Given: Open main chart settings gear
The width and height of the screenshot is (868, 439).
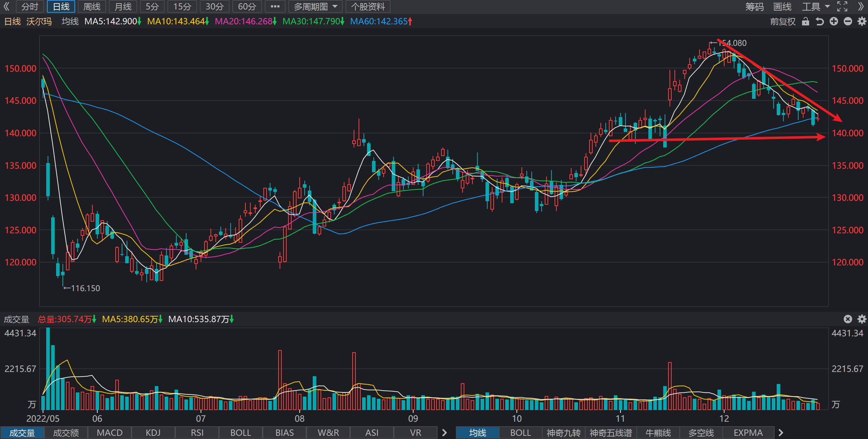Looking at the screenshot, I should click(862, 22).
